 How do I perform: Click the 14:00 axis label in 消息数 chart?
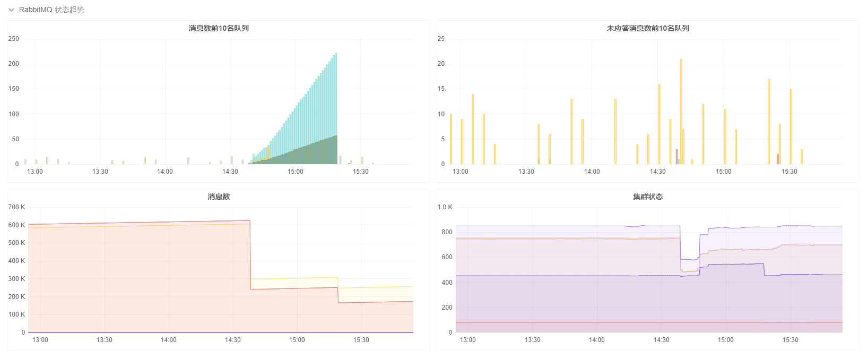(168, 340)
